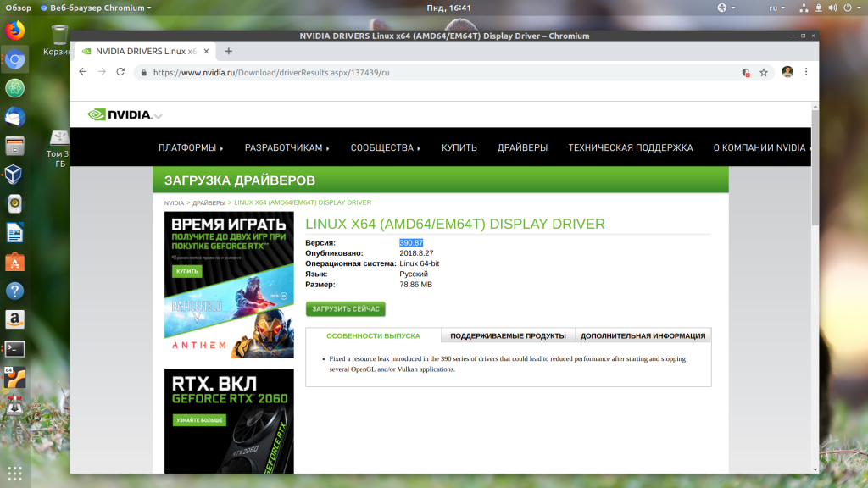This screenshot has width=868, height=488.
Task: Launch Firefox from the dock
Action: point(14,30)
